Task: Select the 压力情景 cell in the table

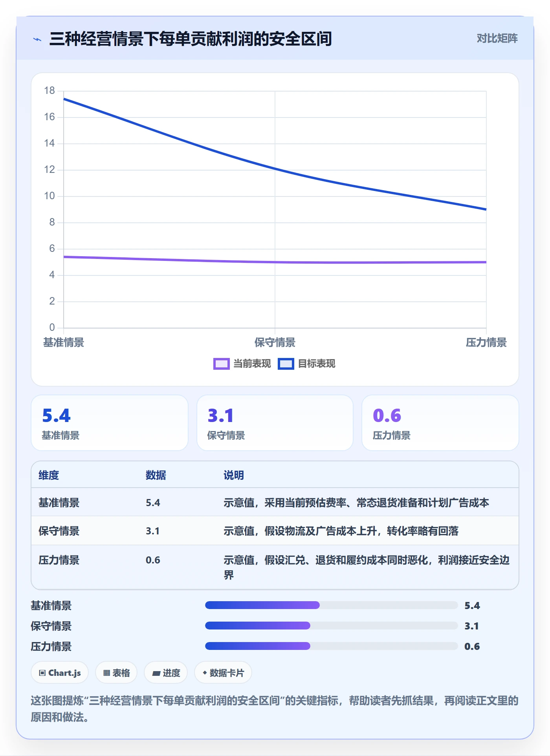Action: tap(59, 560)
